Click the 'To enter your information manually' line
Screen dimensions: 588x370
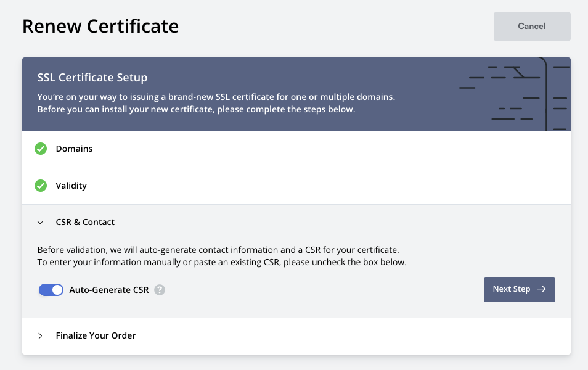tap(222, 262)
